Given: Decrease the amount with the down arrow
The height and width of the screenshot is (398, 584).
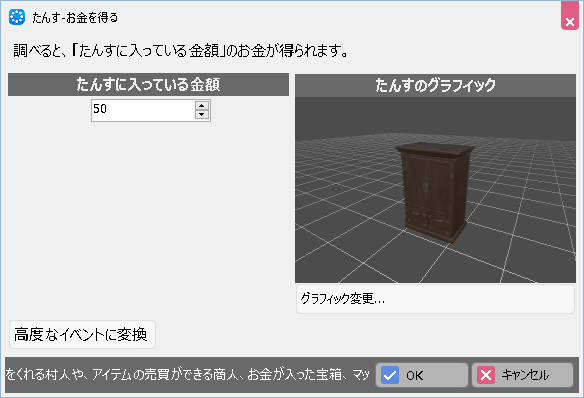Looking at the screenshot, I should click(x=201, y=114).
